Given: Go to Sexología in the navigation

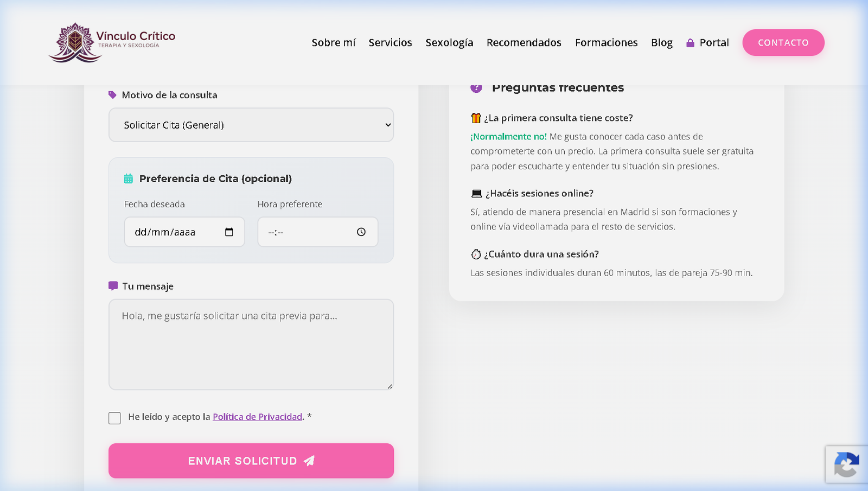Looking at the screenshot, I should (x=449, y=43).
